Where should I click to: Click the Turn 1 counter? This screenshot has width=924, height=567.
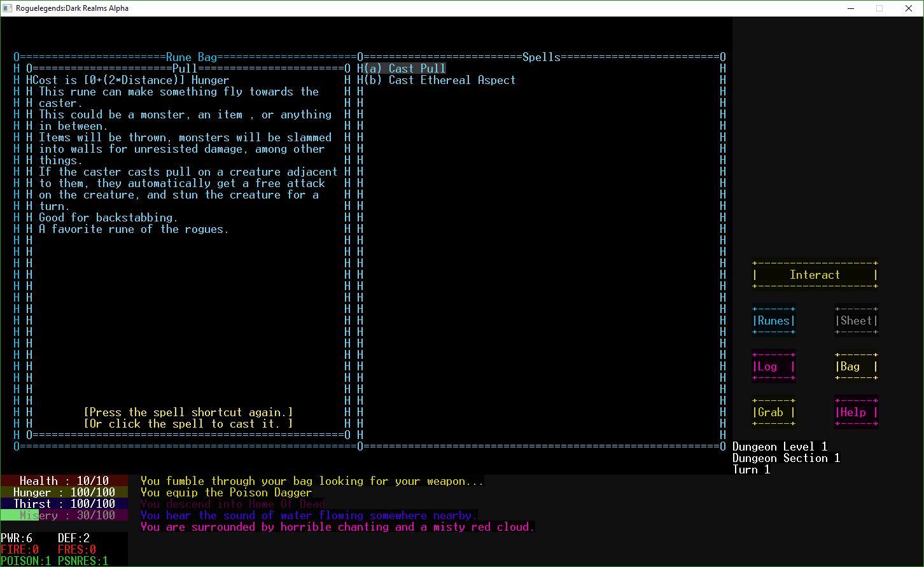[x=752, y=470]
